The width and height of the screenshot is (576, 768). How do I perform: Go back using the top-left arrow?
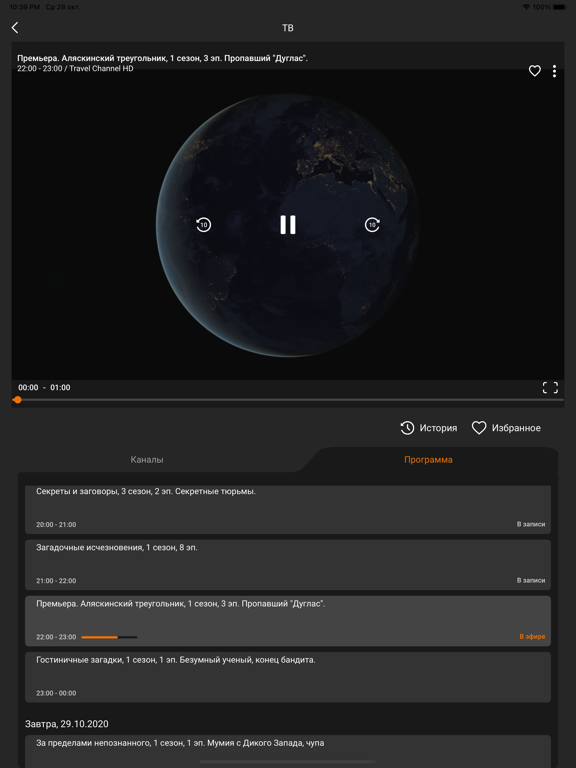tap(15, 28)
